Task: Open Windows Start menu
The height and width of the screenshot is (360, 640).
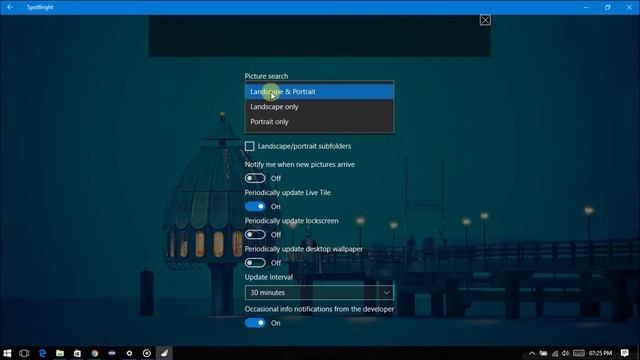Action: point(7,353)
